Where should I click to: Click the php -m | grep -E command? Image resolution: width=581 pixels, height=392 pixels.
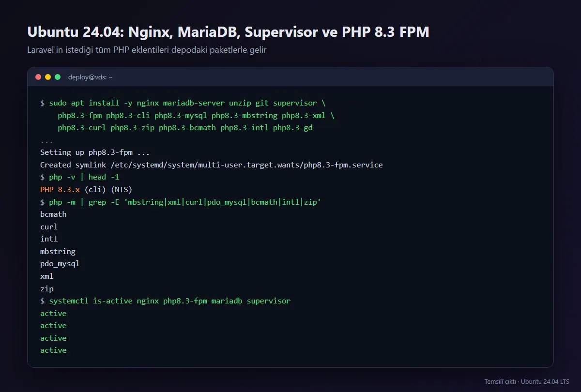(181, 202)
